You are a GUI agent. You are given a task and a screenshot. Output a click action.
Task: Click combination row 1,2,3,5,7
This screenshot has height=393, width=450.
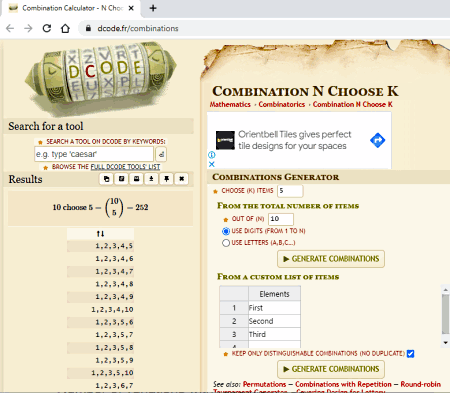pos(100,335)
